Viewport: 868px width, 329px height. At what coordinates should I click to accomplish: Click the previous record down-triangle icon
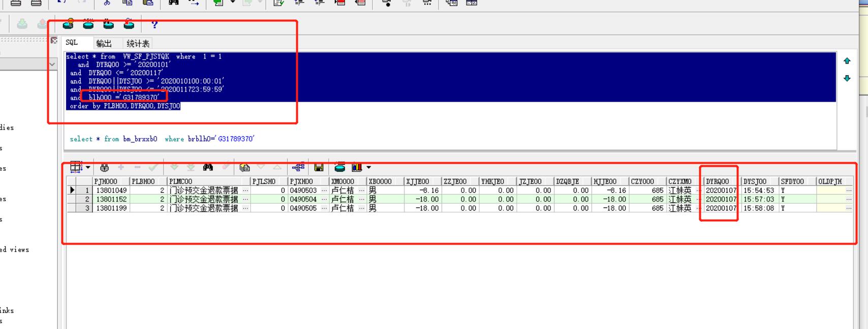click(261, 167)
